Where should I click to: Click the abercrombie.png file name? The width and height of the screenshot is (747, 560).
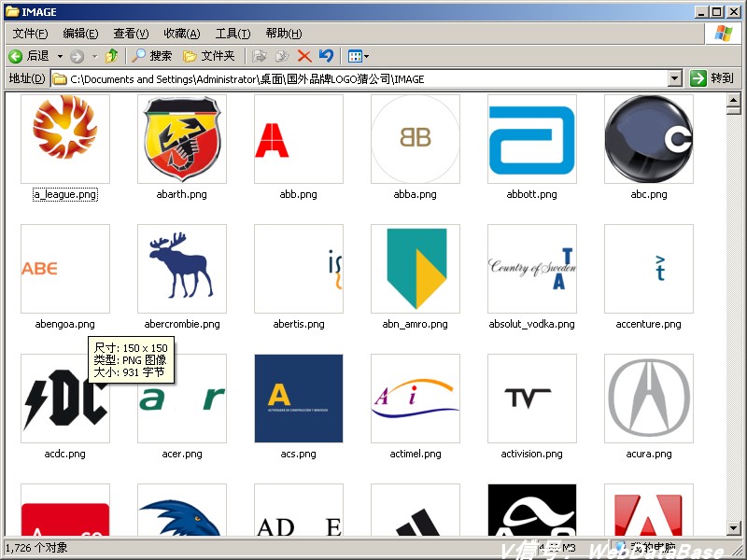click(182, 324)
